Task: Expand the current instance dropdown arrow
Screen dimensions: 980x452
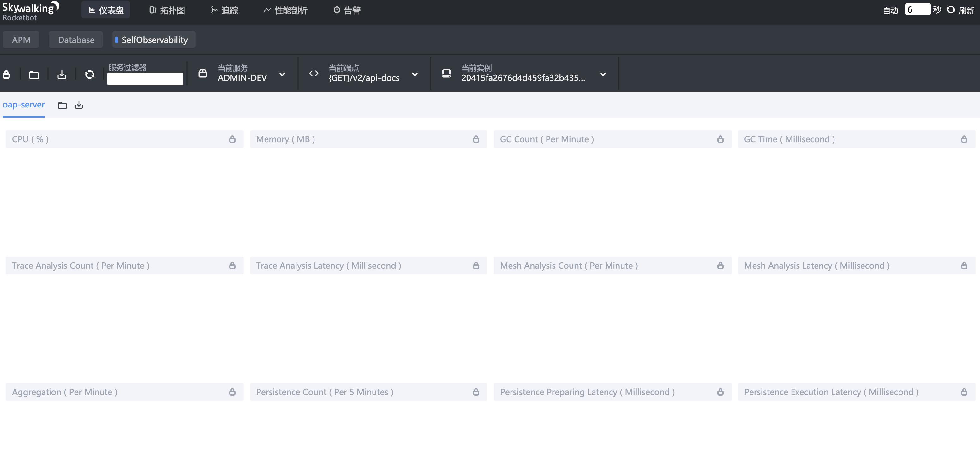Action: 603,75
